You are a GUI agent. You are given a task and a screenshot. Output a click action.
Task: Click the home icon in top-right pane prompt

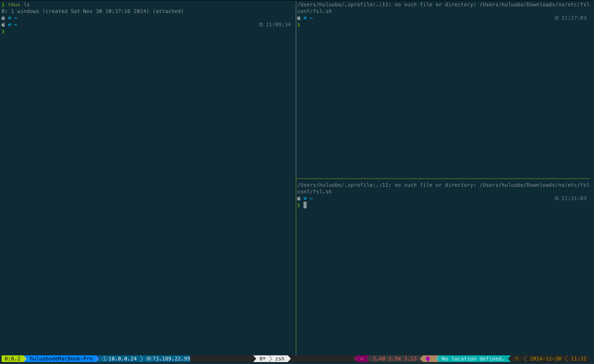(305, 18)
